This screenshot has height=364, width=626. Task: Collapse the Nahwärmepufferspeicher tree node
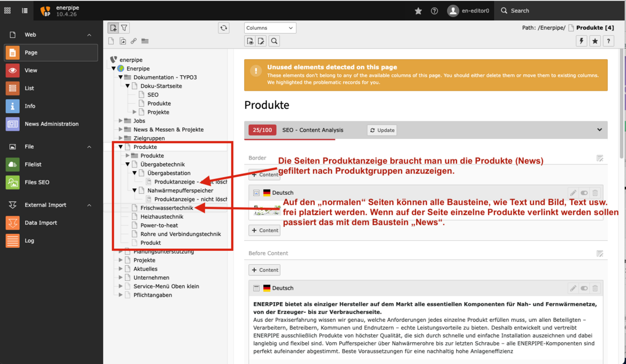coord(135,191)
